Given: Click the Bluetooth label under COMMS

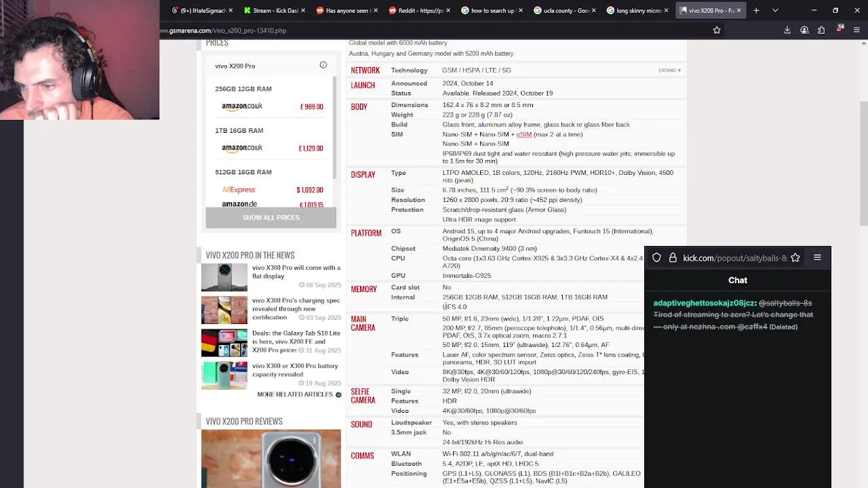Looking at the screenshot, I should pos(406,464).
